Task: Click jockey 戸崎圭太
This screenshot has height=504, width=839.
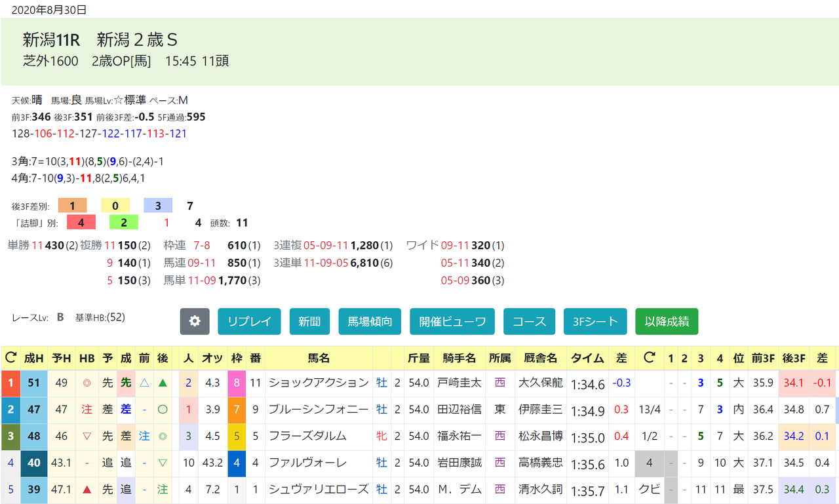Action: coord(459,383)
